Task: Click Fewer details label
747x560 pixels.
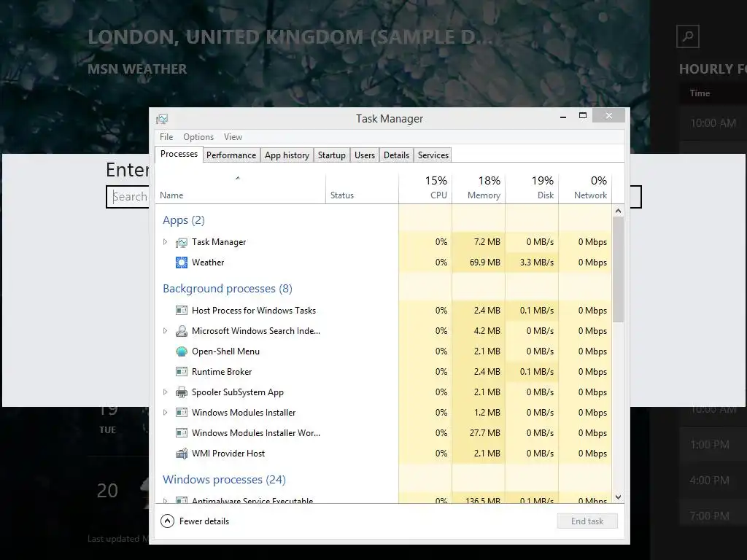Action: point(204,521)
